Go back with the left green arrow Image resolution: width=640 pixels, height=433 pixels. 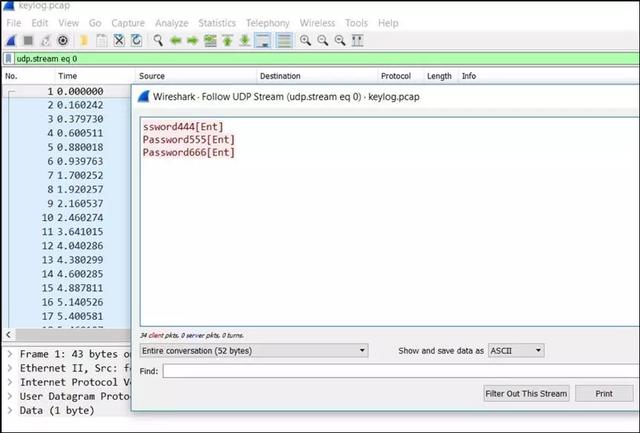click(x=176, y=40)
